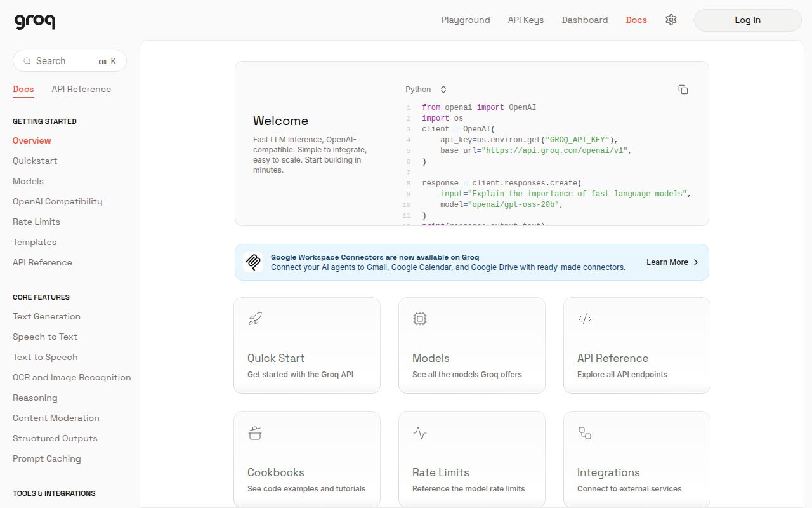
Task: Switch to the sidebar API Reference tab
Action: 81,89
